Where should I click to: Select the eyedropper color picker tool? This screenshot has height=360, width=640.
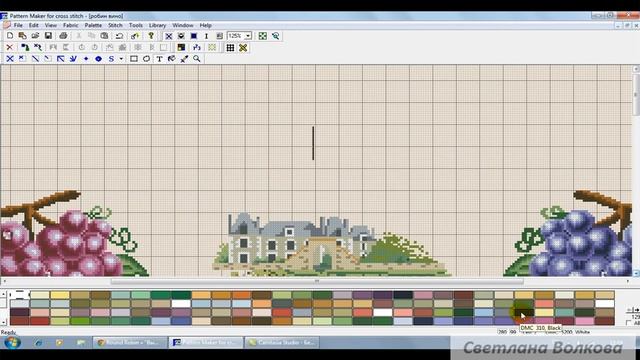click(x=184, y=59)
